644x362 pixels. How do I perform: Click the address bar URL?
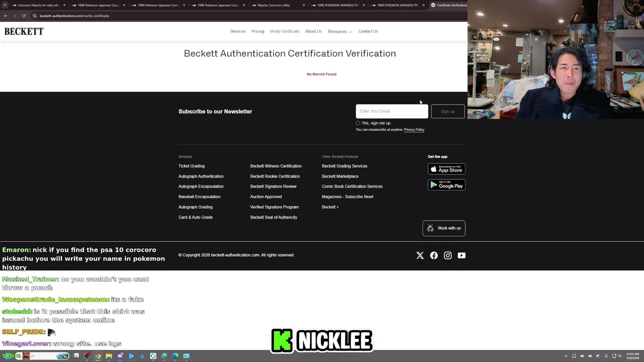click(74, 16)
